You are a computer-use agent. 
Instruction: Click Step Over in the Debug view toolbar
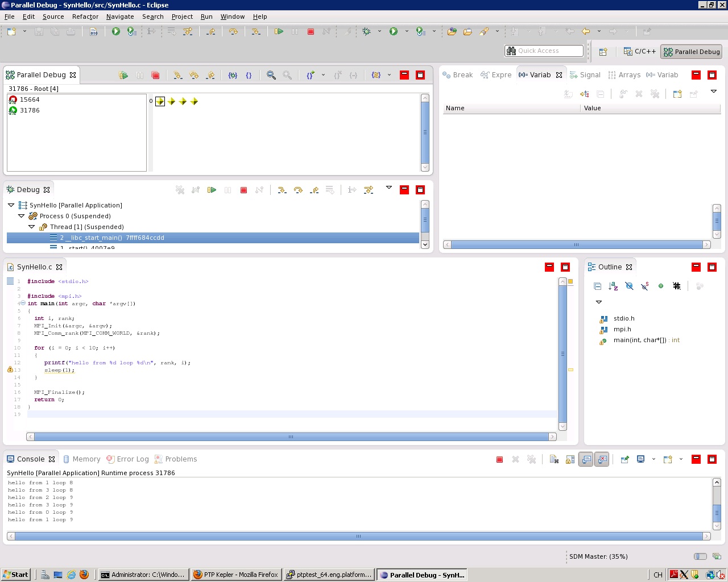[x=298, y=190]
